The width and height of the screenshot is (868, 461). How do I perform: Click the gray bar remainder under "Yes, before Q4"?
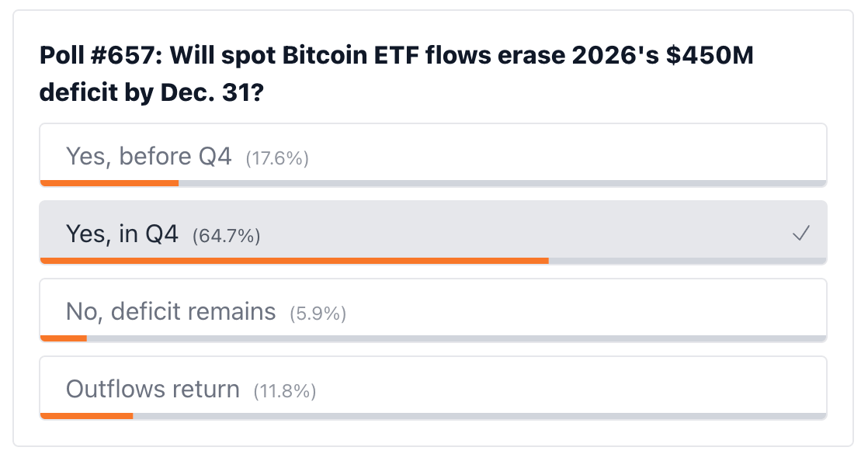pos(502,183)
